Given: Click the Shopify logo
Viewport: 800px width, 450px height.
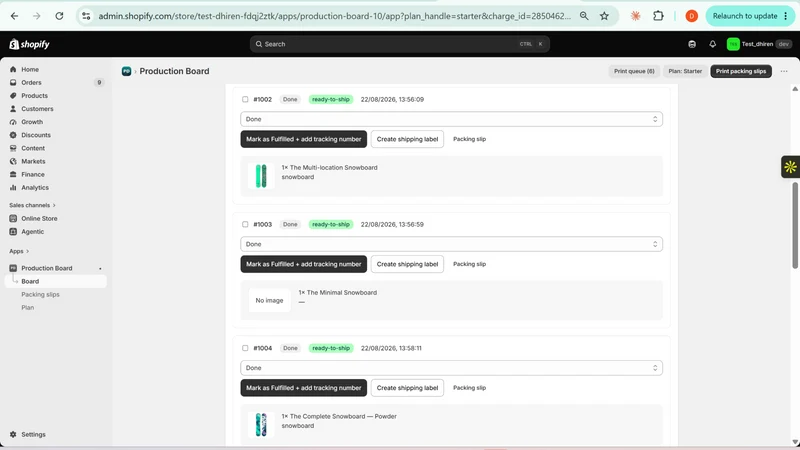Looking at the screenshot, I should 29,44.
